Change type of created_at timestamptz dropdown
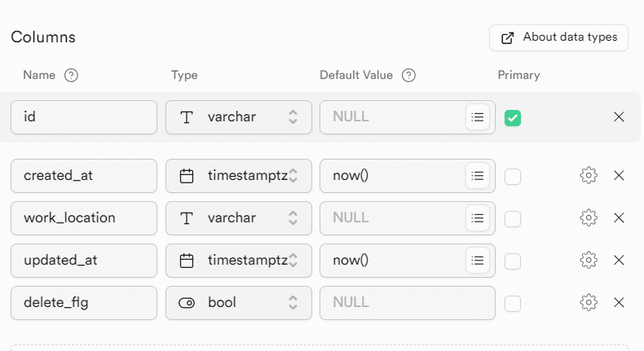The width and height of the screenshot is (644, 351). (239, 176)
